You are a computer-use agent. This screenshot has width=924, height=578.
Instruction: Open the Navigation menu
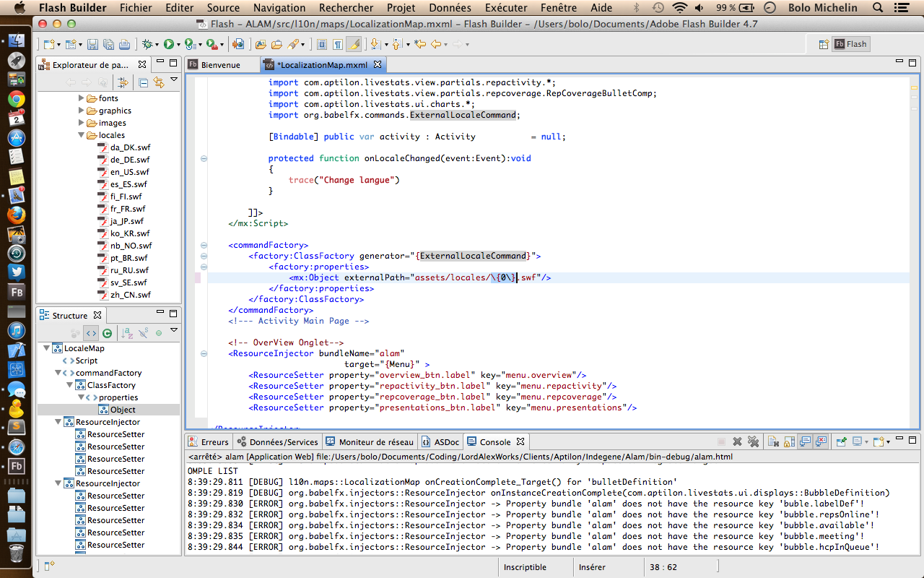pos(279,8)
